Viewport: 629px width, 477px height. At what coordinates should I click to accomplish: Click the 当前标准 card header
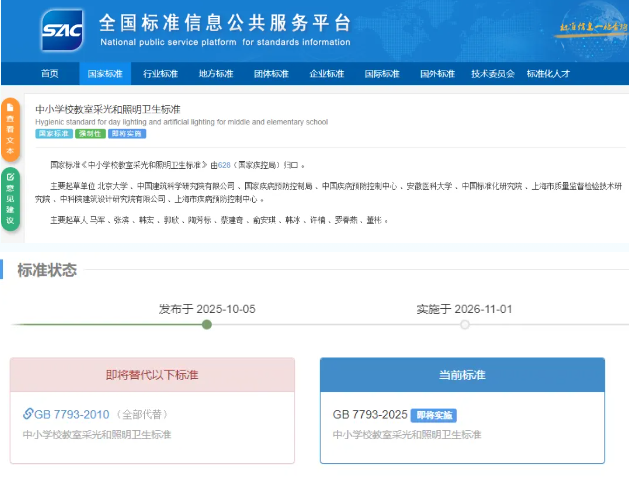pos(462,374)
